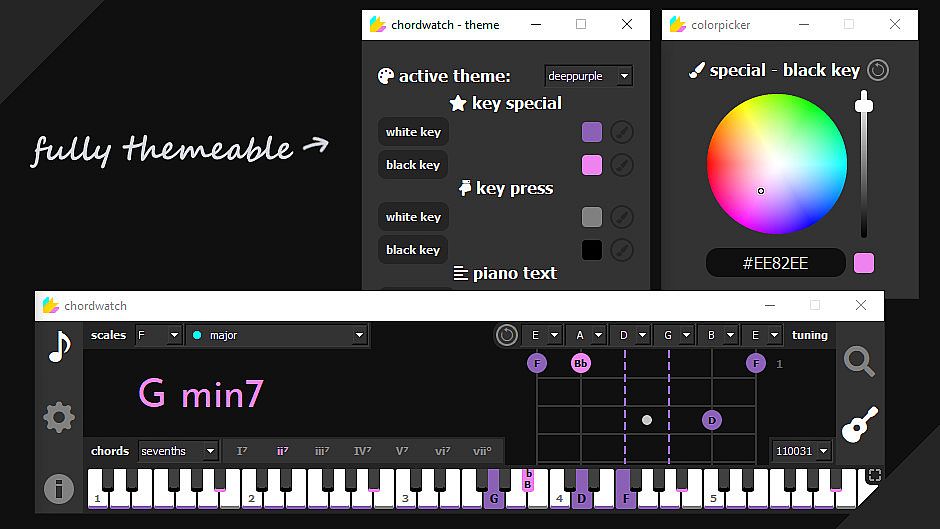Select the vi7 chord degree
Screen dimensions: 940x529
442,451
